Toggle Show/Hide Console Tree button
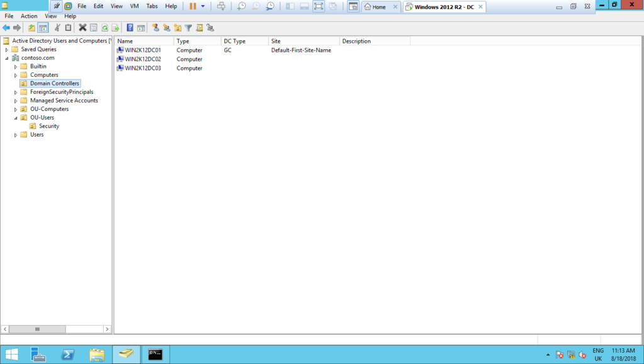This screenshot has width=644, height=364. 43,28
